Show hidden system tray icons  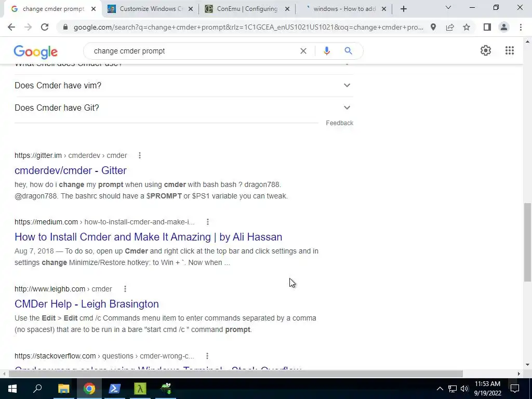point(440,389)
